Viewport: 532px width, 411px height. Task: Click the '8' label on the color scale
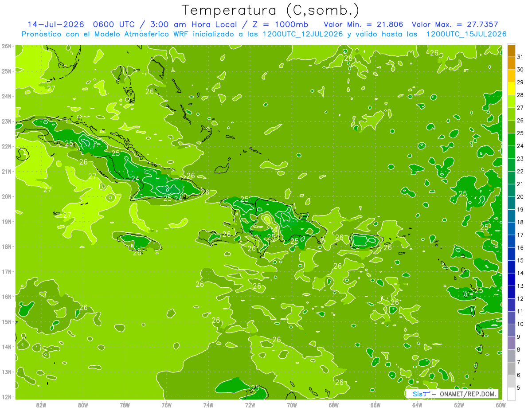[519, 349]
